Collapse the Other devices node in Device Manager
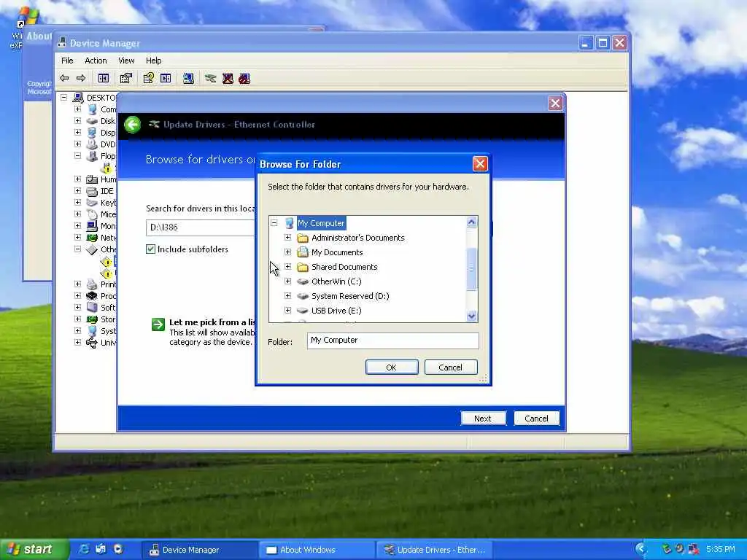Screen dimensions: 747x560 pyautogui.click(x=77, y=249)
